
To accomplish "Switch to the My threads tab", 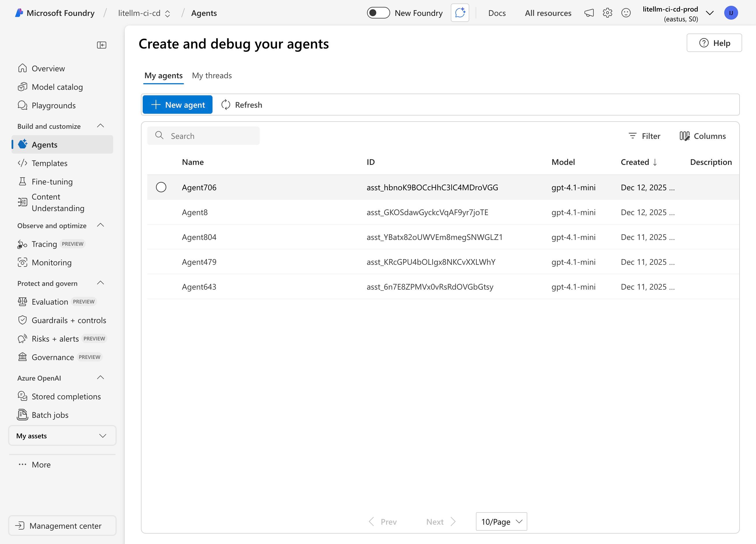I will (212, 75).
